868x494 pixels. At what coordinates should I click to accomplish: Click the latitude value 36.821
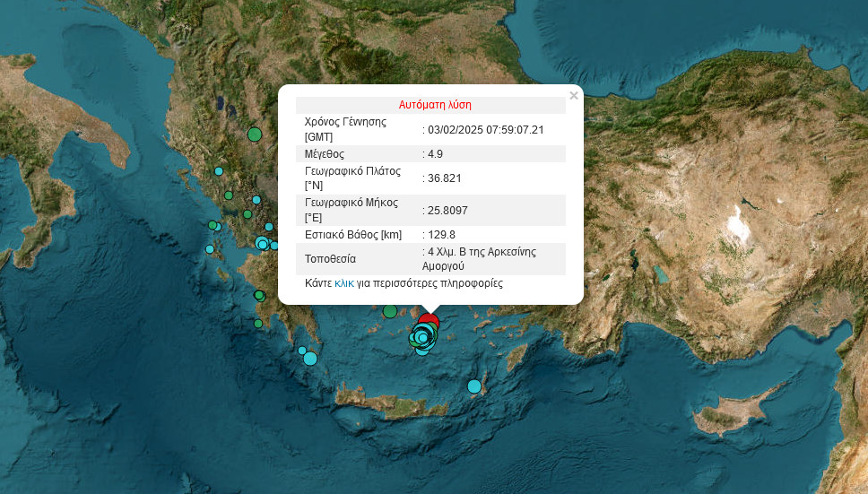pyautogui.click(x=445, y=178)
